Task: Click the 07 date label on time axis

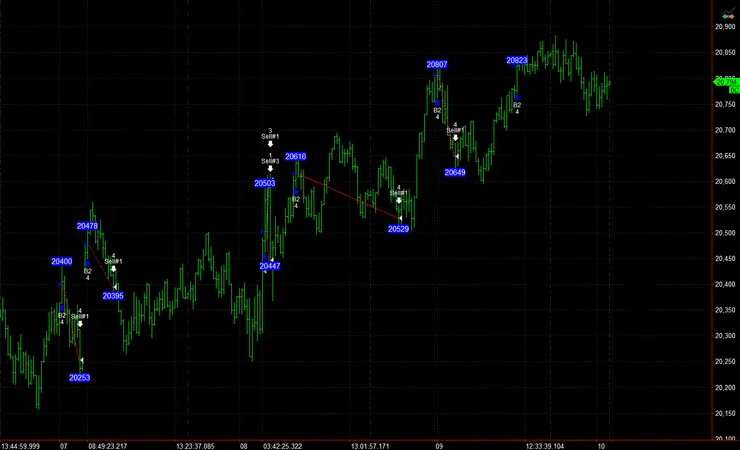Action: [x=63, y=446]
